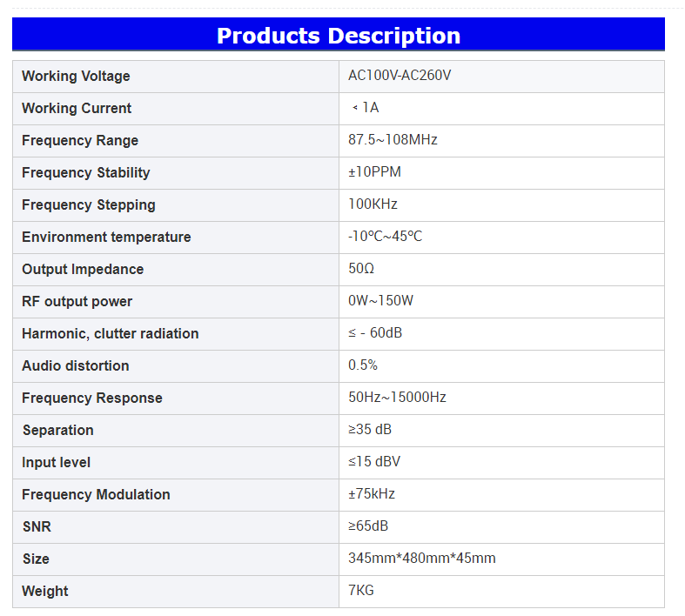Click the 87.5~108MHz frequency range value
This screenshot has height=616, width=685.
393,140
